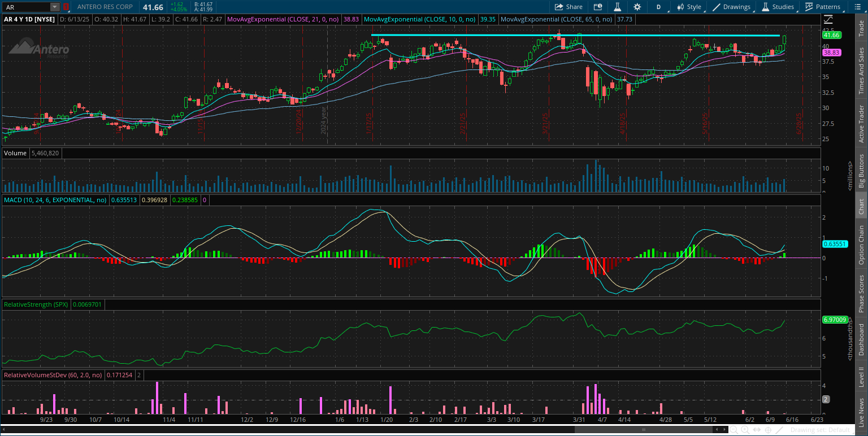Select the Chart side tab
The image size is (868, 436).
coord(861,207)
